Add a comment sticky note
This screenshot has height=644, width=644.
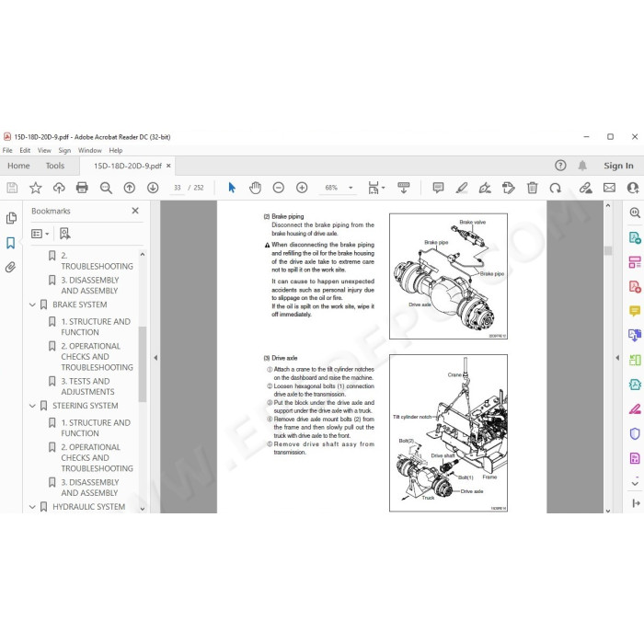coord(438,188)
